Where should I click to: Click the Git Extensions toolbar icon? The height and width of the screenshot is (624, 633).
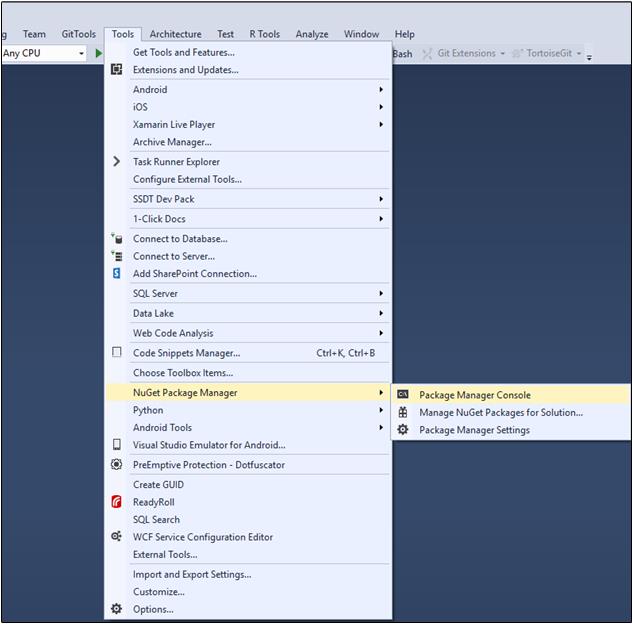click(427, 53)
